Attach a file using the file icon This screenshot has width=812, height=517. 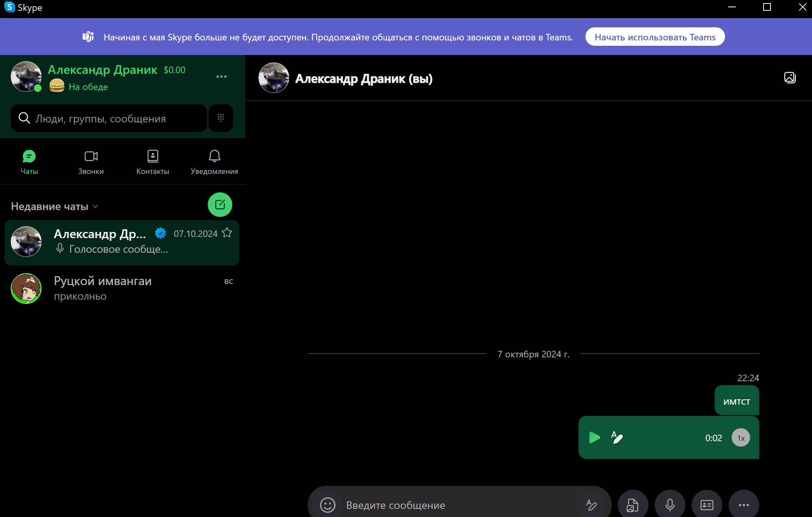[633, 505]
